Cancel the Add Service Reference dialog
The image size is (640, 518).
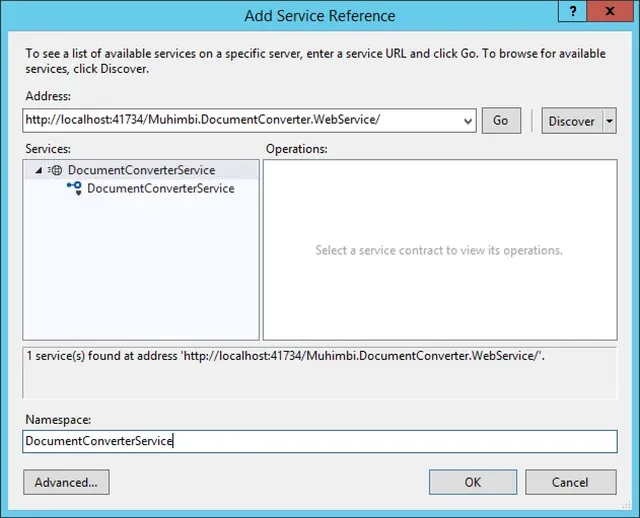tap(571, 482)
